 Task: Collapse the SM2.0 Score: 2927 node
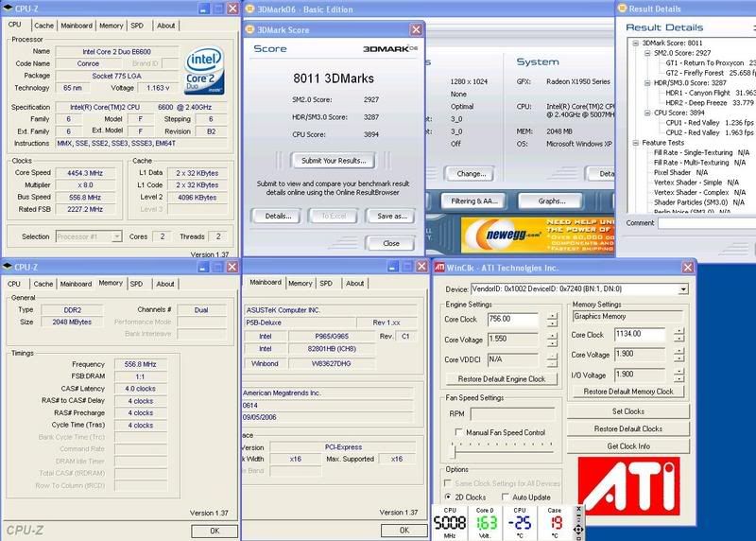[647, 53]
